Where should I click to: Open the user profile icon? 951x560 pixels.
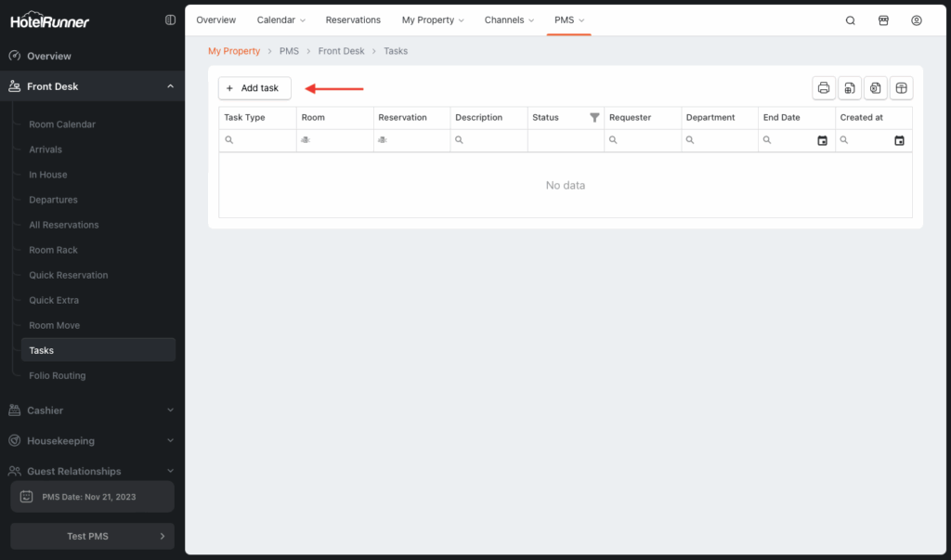pos(917,20)
